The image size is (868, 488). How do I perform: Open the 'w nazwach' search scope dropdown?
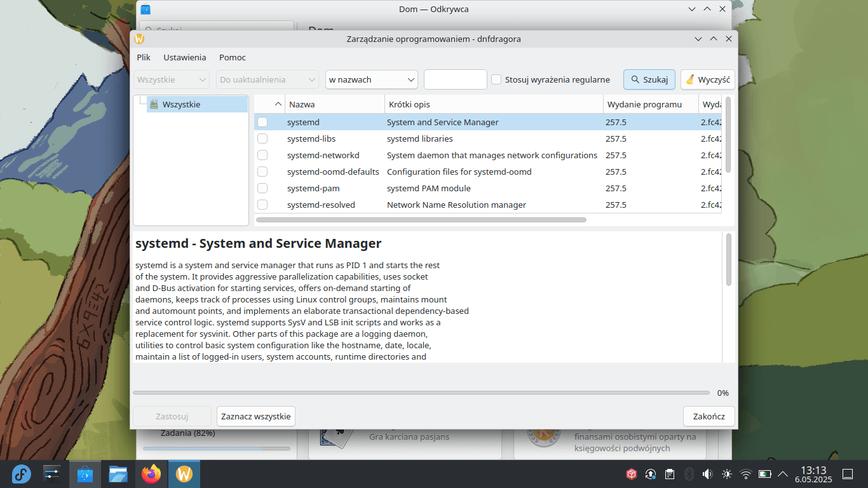(372, 79)
